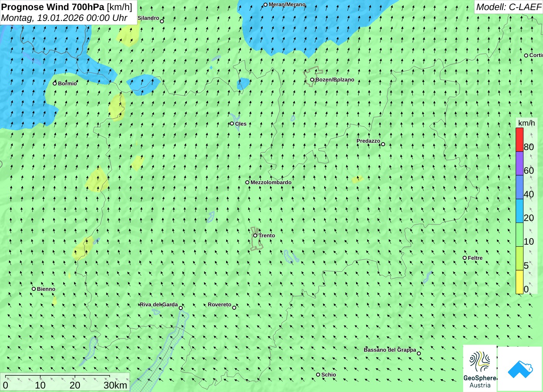Click the cyan 20 km/h legend swatch

519,211
